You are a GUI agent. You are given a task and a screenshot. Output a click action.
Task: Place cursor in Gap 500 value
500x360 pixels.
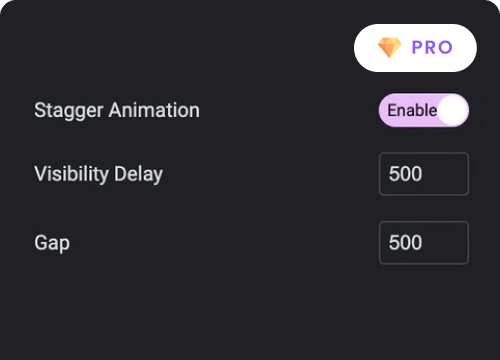pos(405,242)
